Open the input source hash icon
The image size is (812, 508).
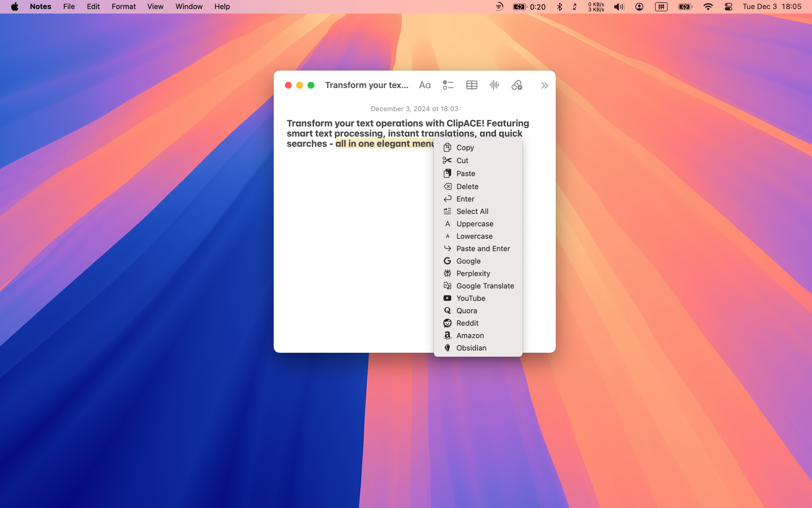point(661,7)
